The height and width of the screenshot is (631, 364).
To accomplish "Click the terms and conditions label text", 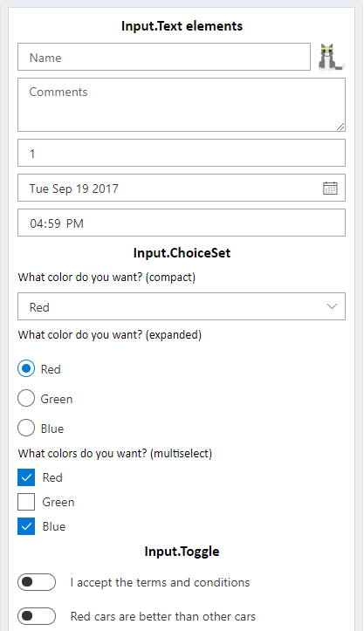I will click(x=161, y=582).
